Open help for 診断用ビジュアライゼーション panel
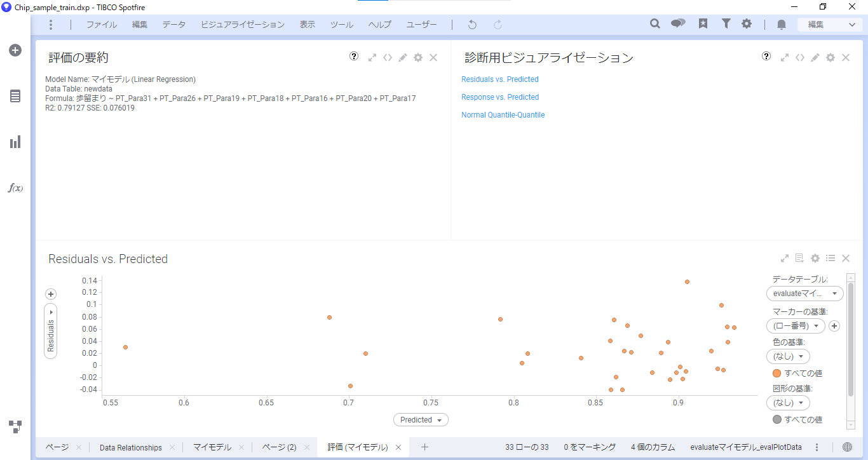The image size is (868, 460). pos(766,57)
